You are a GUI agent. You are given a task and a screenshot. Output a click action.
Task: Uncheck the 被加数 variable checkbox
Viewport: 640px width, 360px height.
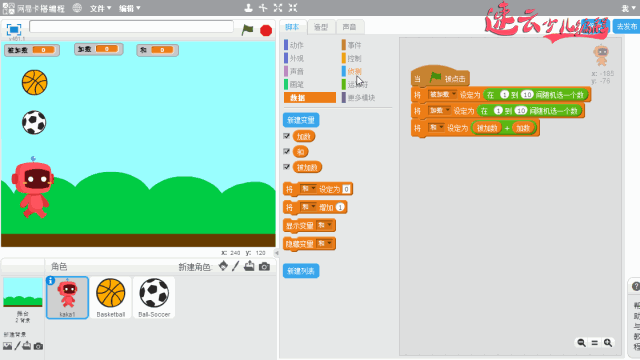click(287, 167)
